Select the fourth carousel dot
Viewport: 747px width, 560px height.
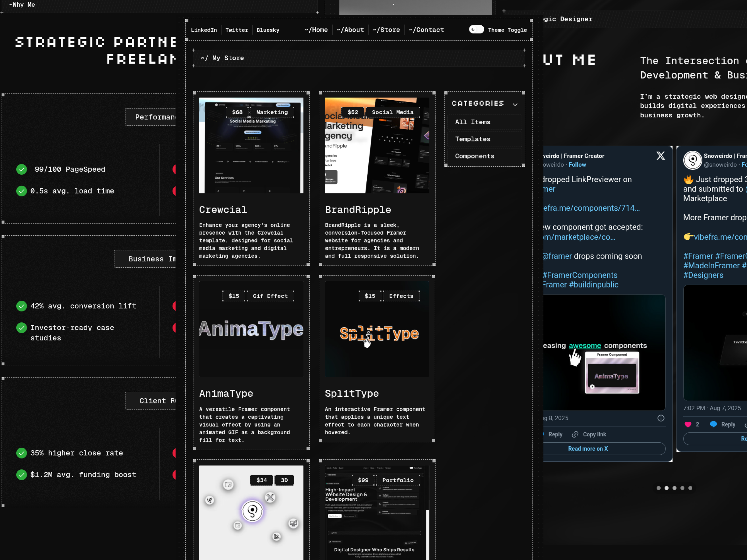pyautogui.click(x=682, y=488)
